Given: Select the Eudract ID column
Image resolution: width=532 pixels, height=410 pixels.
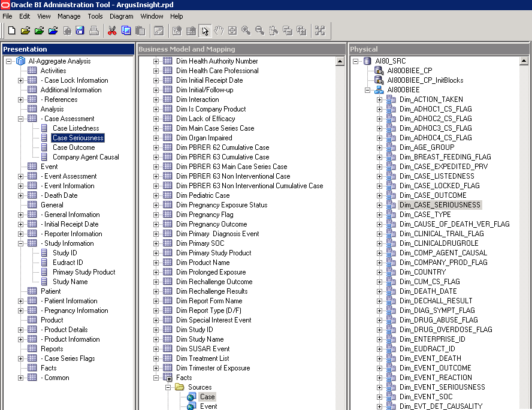Looking at the screenshot, I should pos(68,263).
